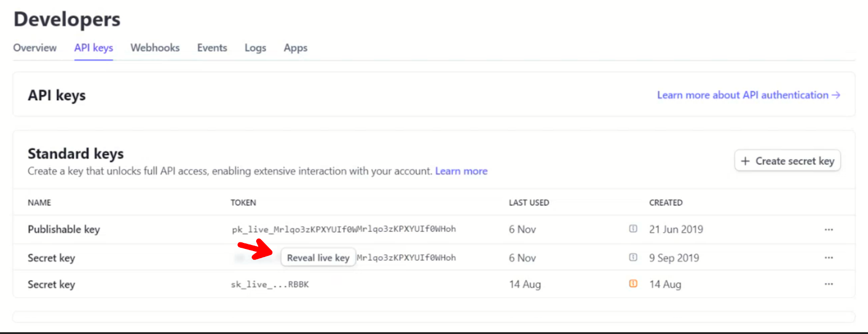Click the sk_live_...RBBK token
868x334 pixels.
270,285
